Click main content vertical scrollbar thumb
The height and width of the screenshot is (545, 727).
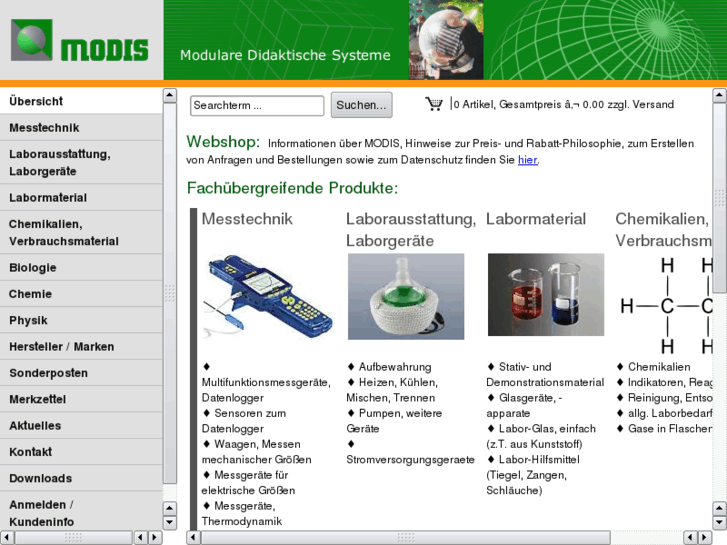[x=719, y=198]
